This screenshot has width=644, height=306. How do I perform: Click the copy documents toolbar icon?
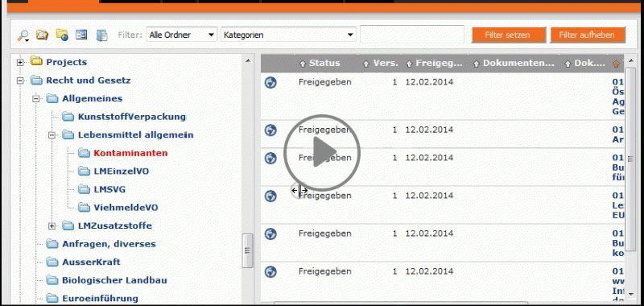[x=101, y=35]
